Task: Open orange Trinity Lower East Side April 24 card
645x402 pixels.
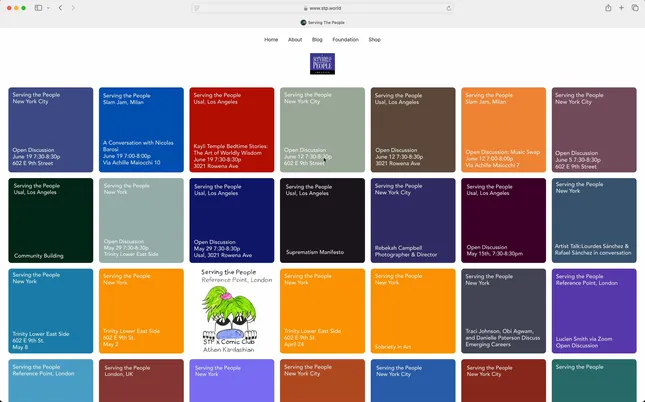Action: [322, 311]
